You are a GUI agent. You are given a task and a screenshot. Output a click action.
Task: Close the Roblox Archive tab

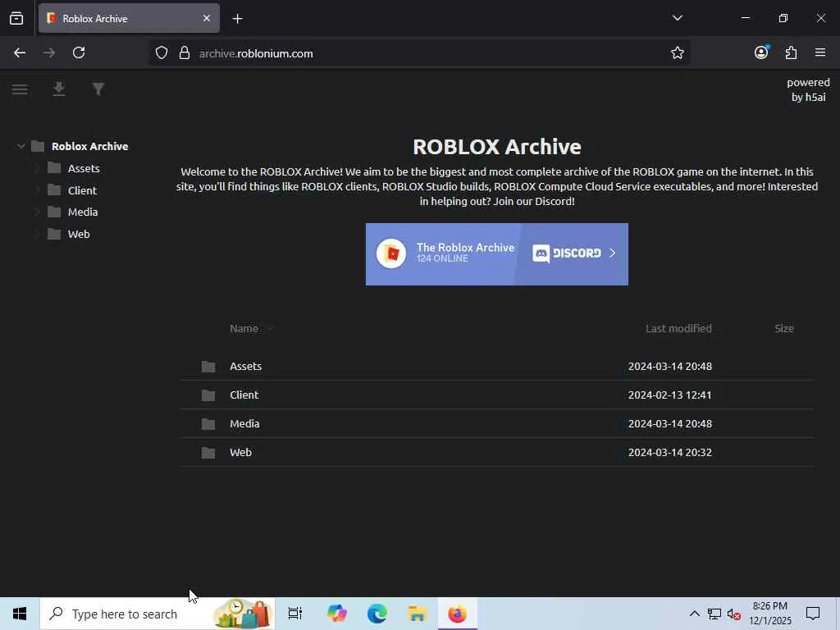[x=207, y=18]
